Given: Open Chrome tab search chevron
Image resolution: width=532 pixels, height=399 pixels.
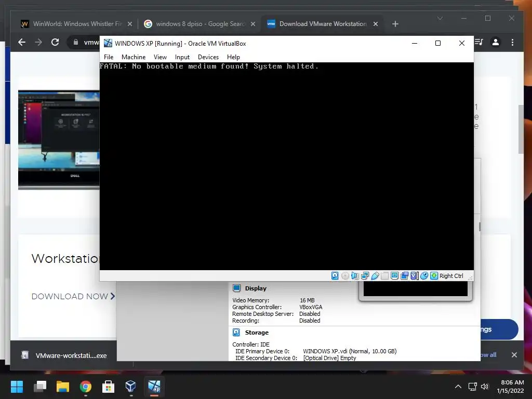Looking at the screenshot, I should [440, 18].
